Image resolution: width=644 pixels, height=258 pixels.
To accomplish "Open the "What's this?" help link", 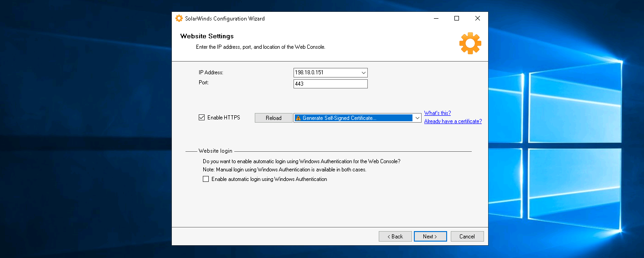I will click(438, 113).
